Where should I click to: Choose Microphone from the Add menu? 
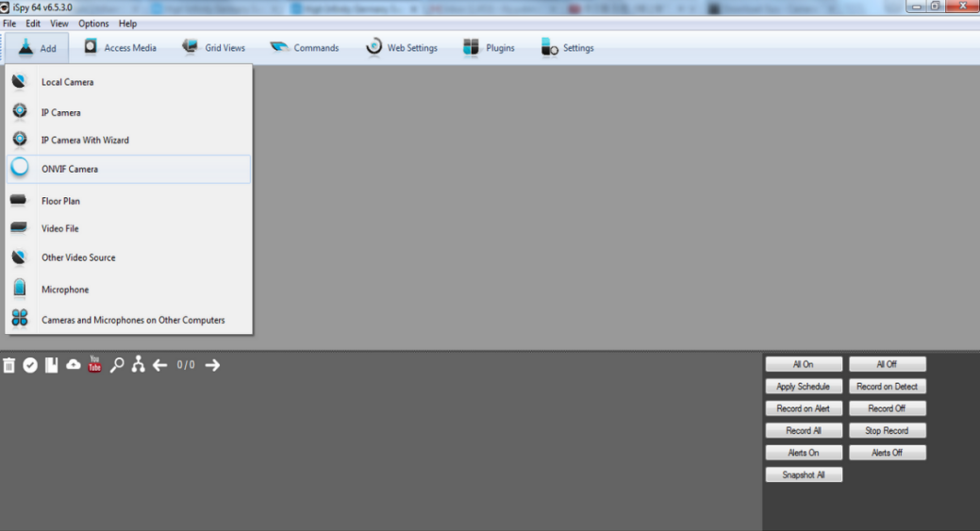coord(129,290)
